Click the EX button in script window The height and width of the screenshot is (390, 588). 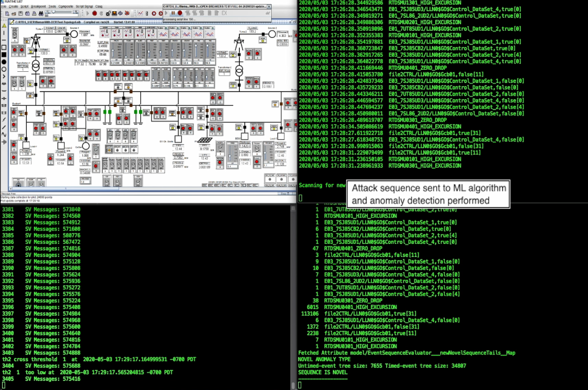224,13
